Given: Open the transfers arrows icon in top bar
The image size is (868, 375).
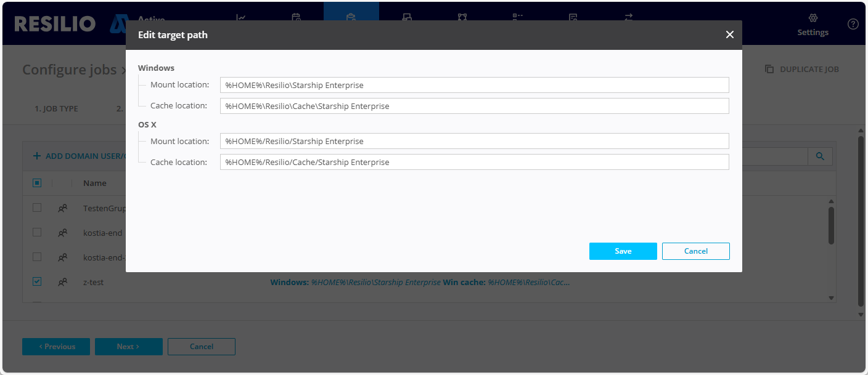Looking at the screenshot, I should click(628, 17).
